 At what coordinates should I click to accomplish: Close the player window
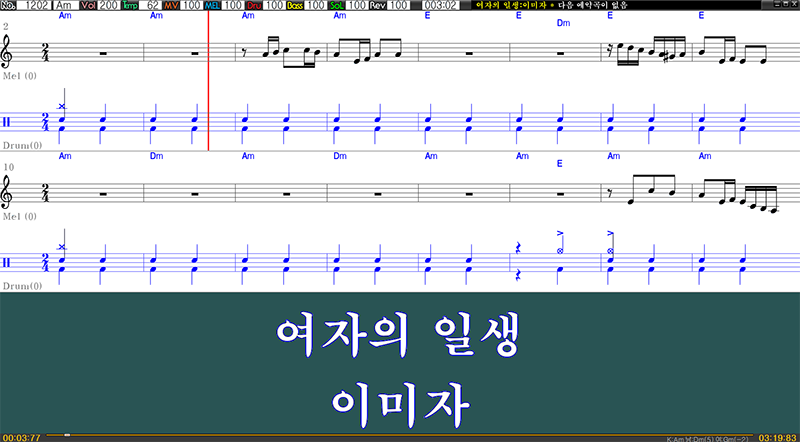pos(794,4)
